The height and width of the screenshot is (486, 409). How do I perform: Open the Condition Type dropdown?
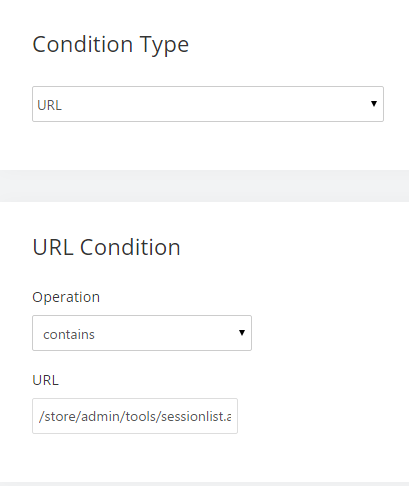click(x=208, y=104)
